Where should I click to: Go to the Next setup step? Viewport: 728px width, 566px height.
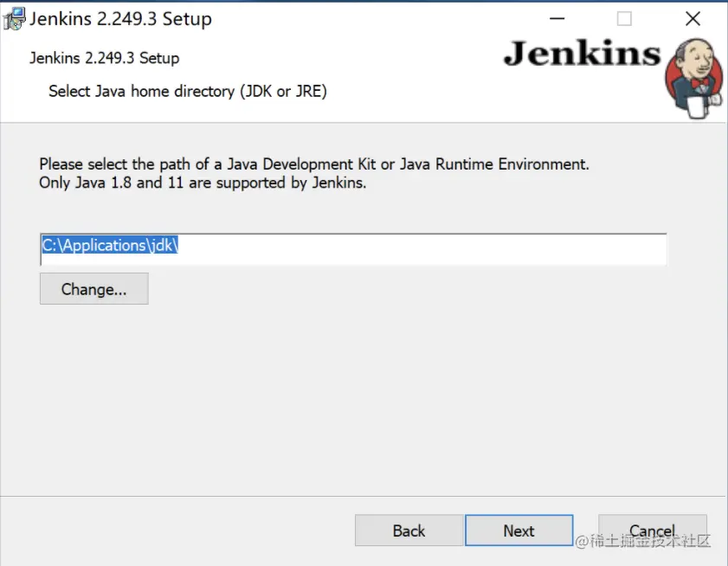click(x=519, y=531)
